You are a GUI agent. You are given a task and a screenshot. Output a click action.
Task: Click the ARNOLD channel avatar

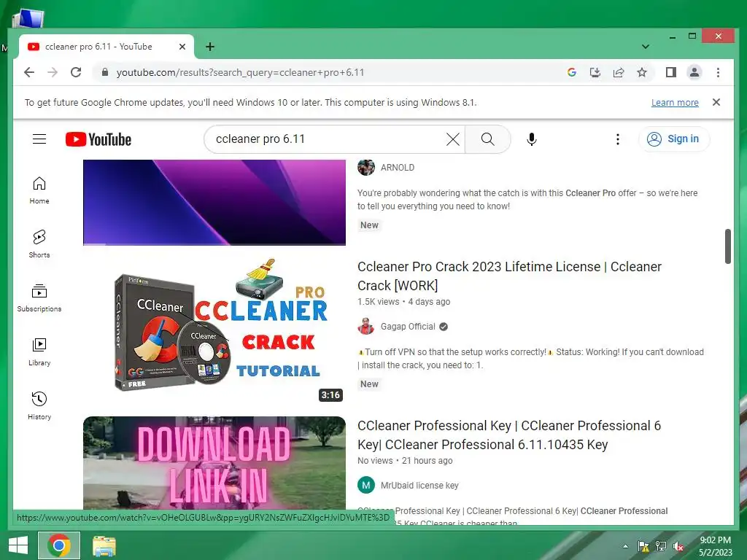point(366,168)
